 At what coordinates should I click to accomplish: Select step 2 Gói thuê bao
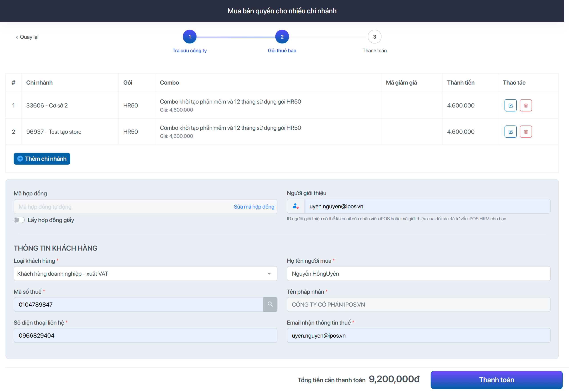(282, 37)
